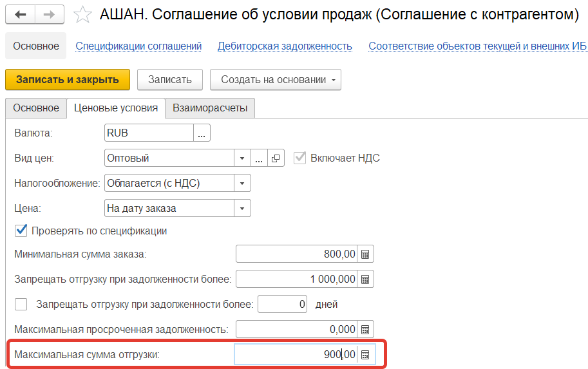Open the Вид цен item form icon
Image resolution: width=588 pixels, height=369 pixels.
(x=276, y=158)
